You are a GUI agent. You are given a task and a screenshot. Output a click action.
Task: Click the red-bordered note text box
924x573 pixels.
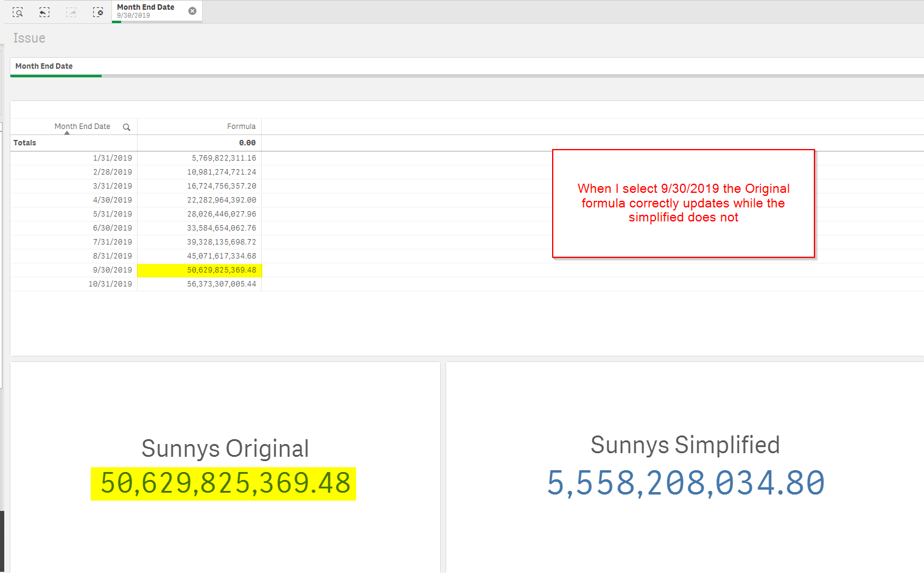click(683, 203)
